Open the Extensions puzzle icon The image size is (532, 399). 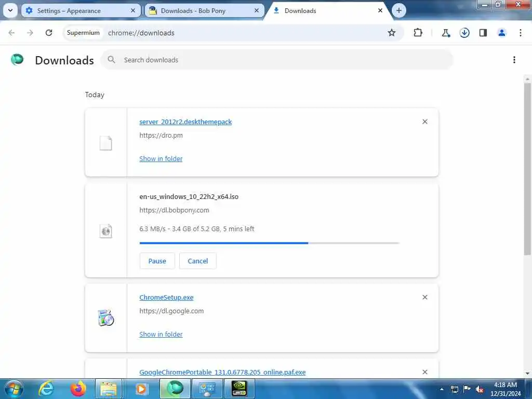(418, 33)
